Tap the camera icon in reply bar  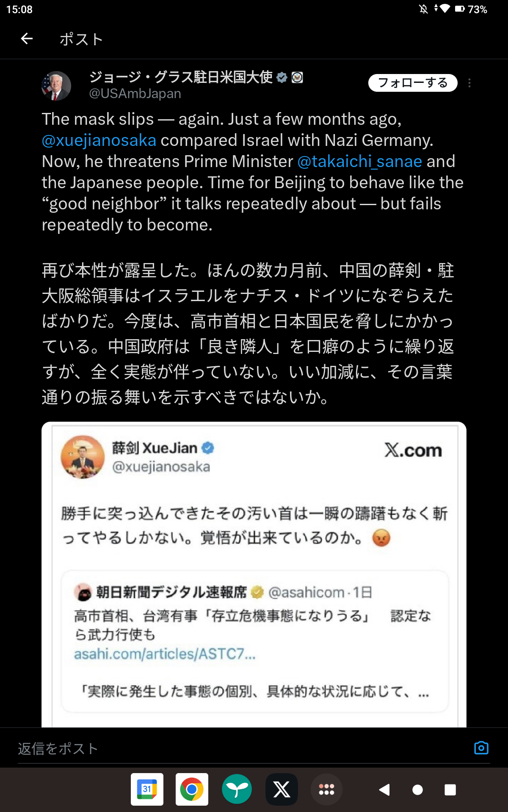tap(481, 748)
